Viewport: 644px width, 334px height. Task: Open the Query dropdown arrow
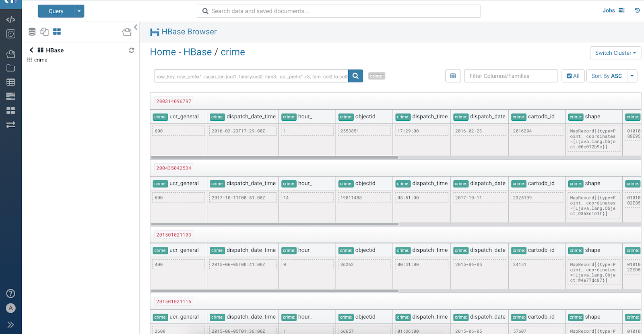pyautogui.click(x=79, y=11)
